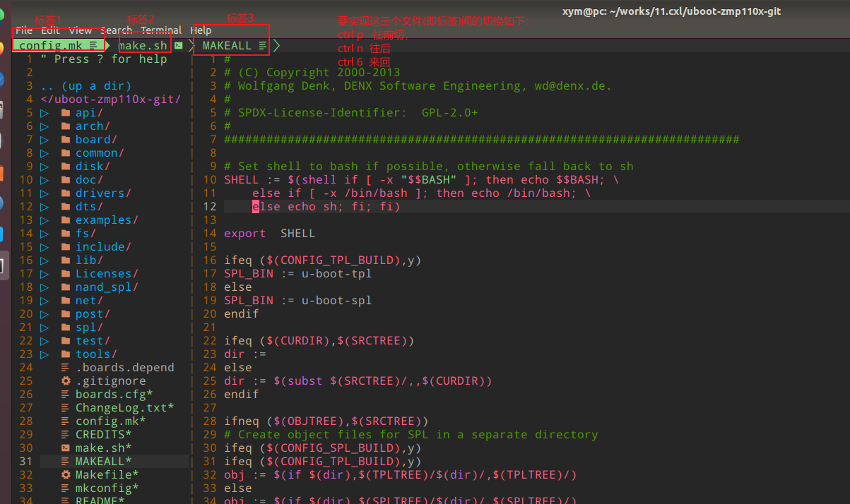The image size is (850, 504).
Task: Click the file icon next to CREDITS*
Action: point(66,435)
